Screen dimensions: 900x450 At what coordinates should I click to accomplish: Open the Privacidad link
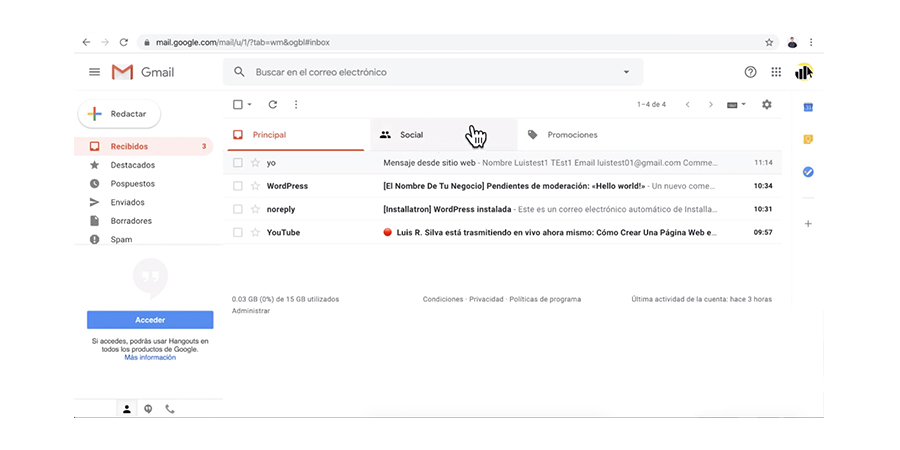pyautogui.click(x=486, y=299)
